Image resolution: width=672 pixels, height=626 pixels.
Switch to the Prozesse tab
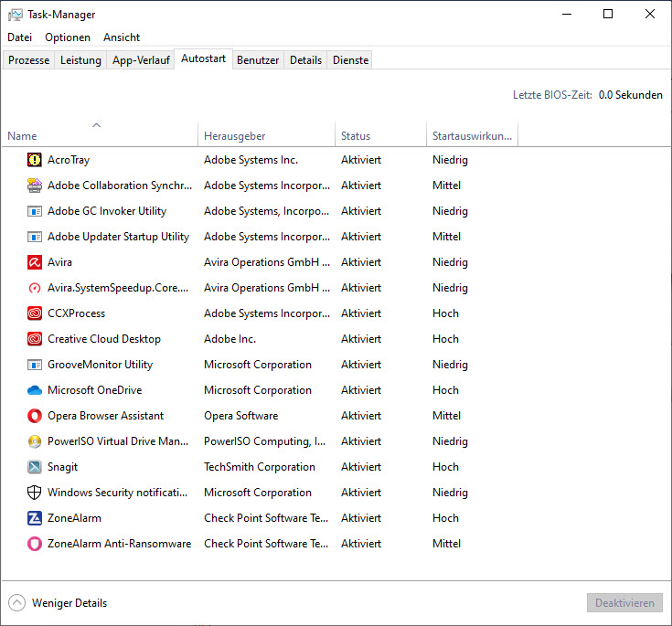pos(28,60)
